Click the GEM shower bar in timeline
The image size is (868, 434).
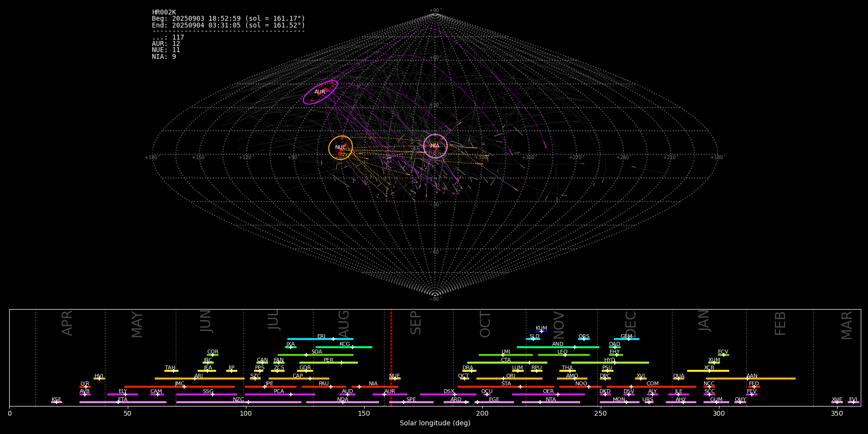626,339
